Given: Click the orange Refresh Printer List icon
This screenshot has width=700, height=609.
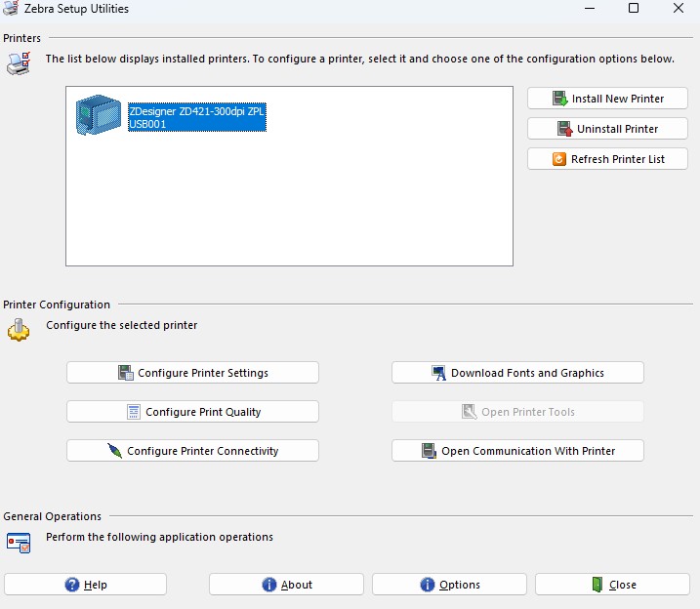Looking at the screenshot, I should pyautogui.click(x=559, y=159).
